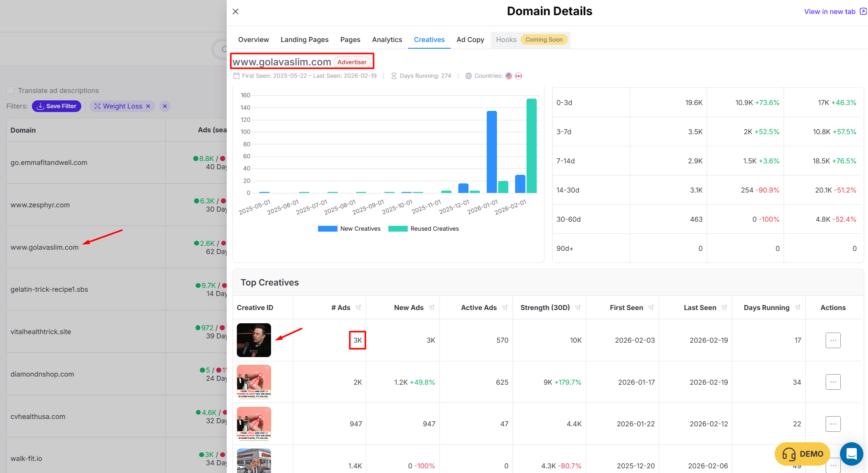
Task: Click the Active Ads sort icon
Action: [505, 308]
